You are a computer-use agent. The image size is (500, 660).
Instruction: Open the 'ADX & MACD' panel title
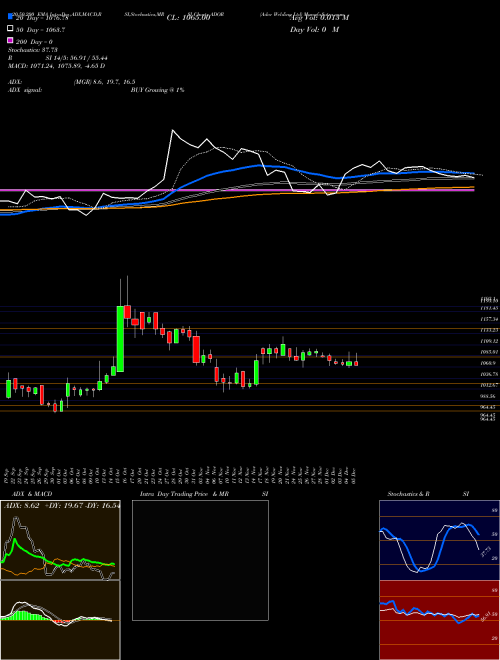(32, 494)
